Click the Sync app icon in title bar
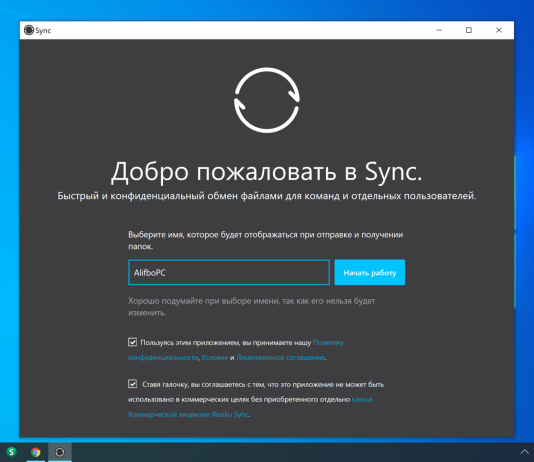Screen dimensions: 534x462 click(x=29, y=30)
